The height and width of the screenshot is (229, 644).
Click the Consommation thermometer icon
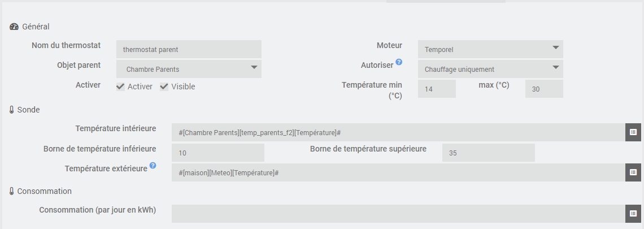pyautogui.click(x=11, y=191)
